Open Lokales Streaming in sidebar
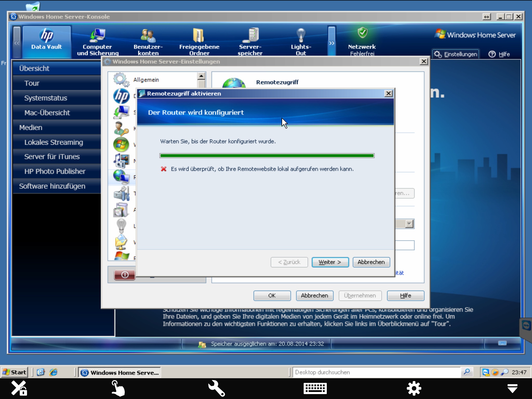The image size is (532, 399). pos(57,142)
